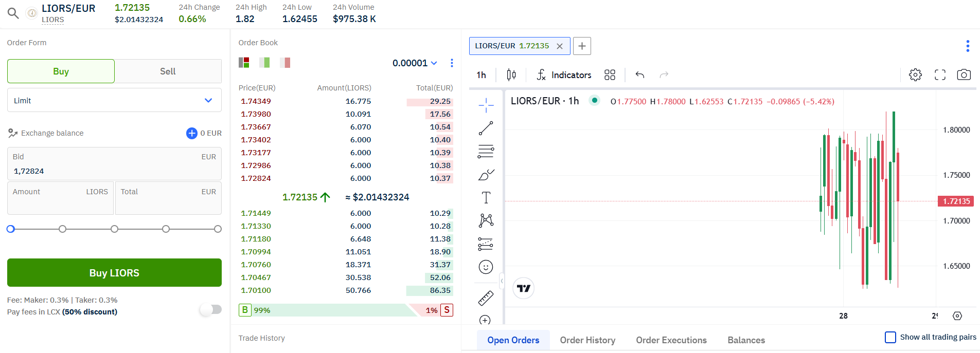Select bid price 1.70994 in order book
The height and width of the screenshot is (353, 980).
click(256, 252)
